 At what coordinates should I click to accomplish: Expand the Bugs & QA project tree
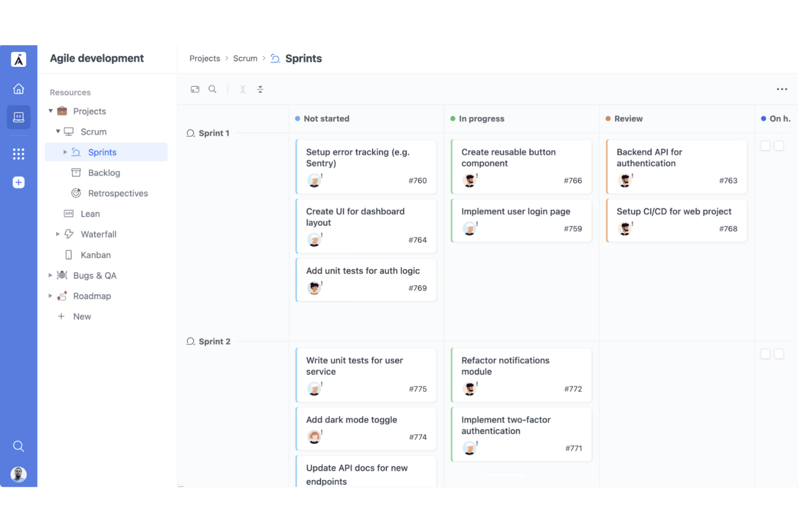coord(50,275)
